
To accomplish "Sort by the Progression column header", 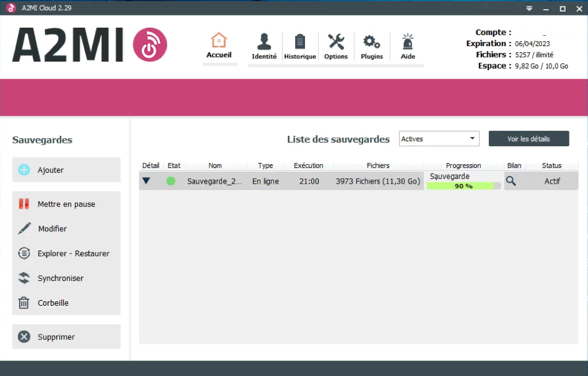I will [x=463, y=165].
